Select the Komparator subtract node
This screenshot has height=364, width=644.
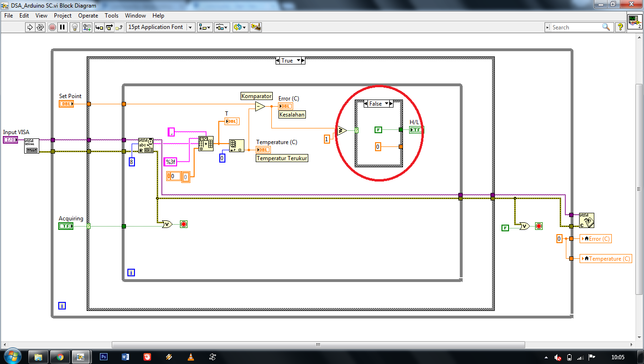coord(260,106)
